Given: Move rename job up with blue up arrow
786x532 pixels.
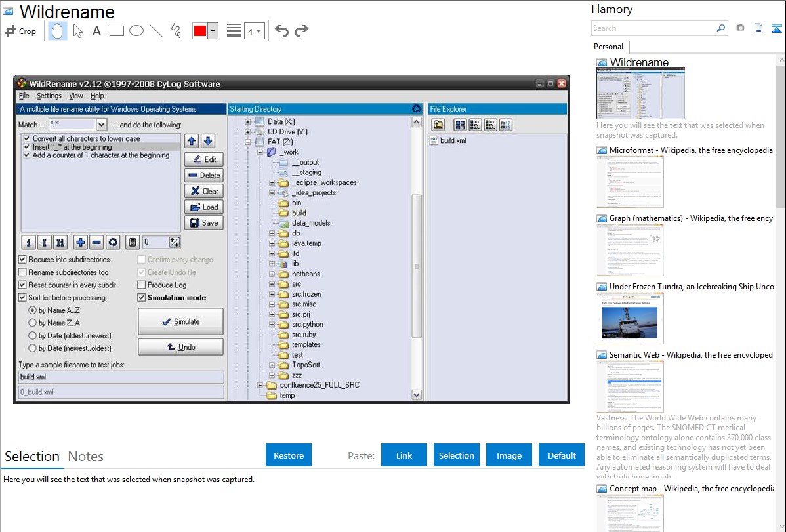Looking at the screenshot, I should (192, 142).
